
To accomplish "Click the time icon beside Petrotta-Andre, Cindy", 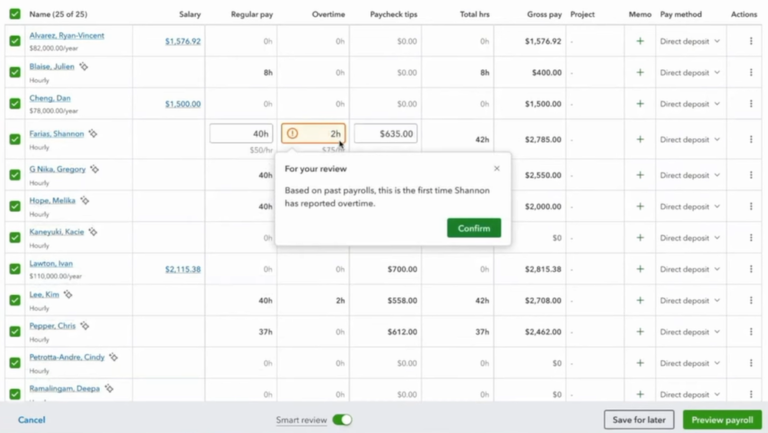I will pos(113,357).
